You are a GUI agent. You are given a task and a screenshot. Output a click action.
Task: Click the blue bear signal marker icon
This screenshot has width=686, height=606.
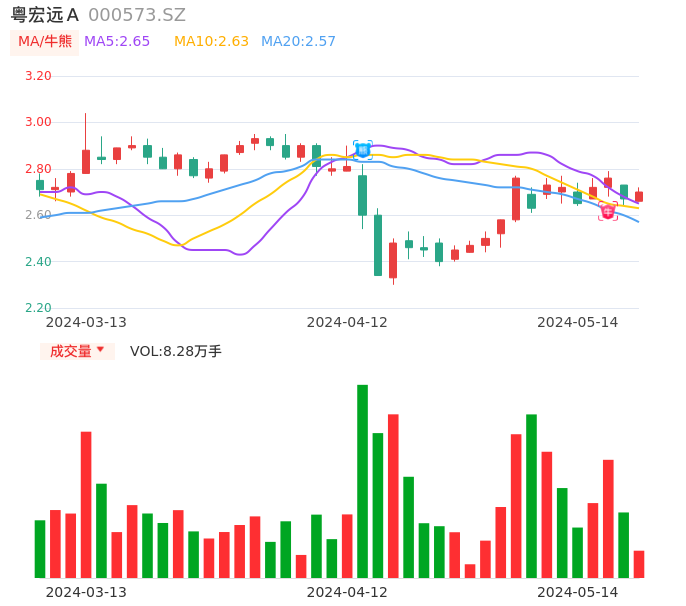click(x=363, y=150)
